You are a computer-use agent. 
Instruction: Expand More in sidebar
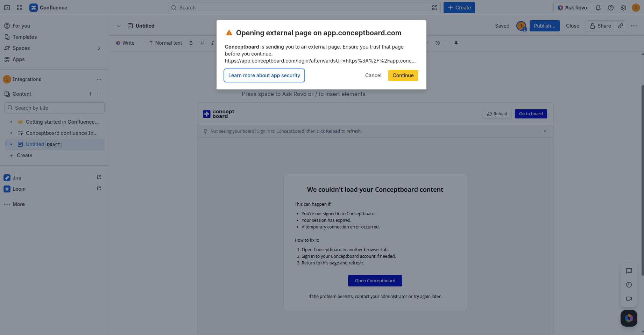click(x=19, y=204)
